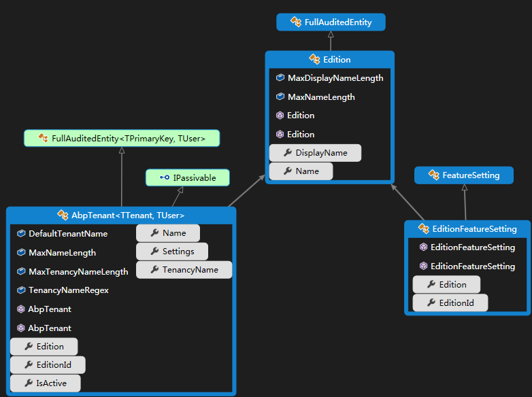Select Edition property label in EditionFeatureSetting class
Screen dimensions: 532x397
pos(453,285)
